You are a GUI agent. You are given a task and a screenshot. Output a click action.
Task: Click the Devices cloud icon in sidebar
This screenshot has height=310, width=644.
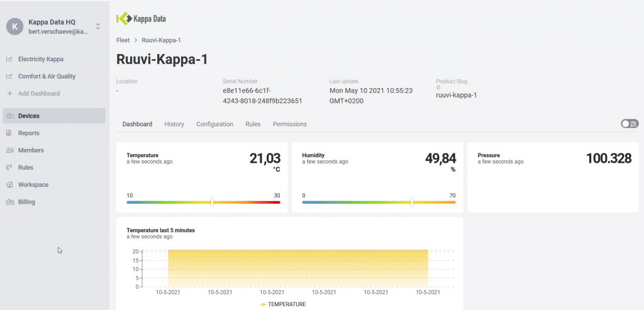click(x=9, y=116)
